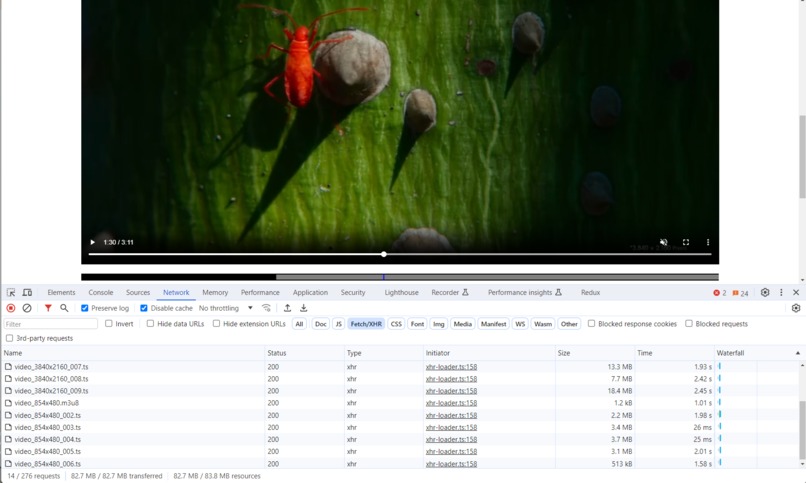Stop recording the network log
The height and width of the screenshot is (483, 806).
(x=11, y=308)
